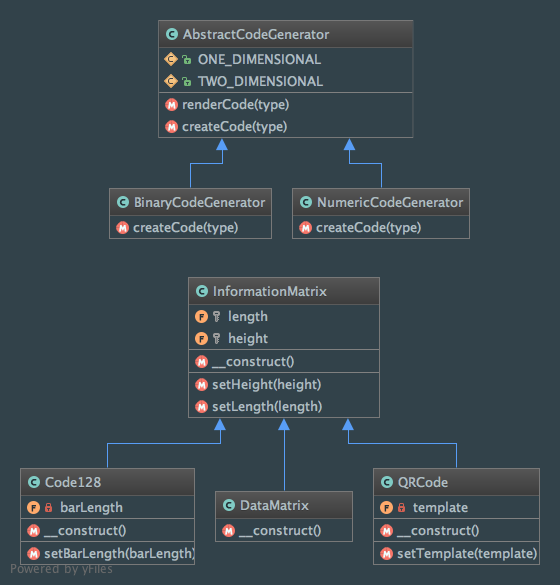Select __construct() text in Code128
Viewport: 560px width, 585px height.
click(x=85, y=531)
